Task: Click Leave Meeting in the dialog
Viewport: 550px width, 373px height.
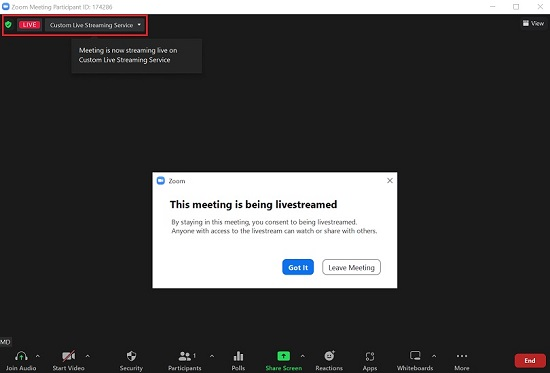Action: tap(351, 267)
